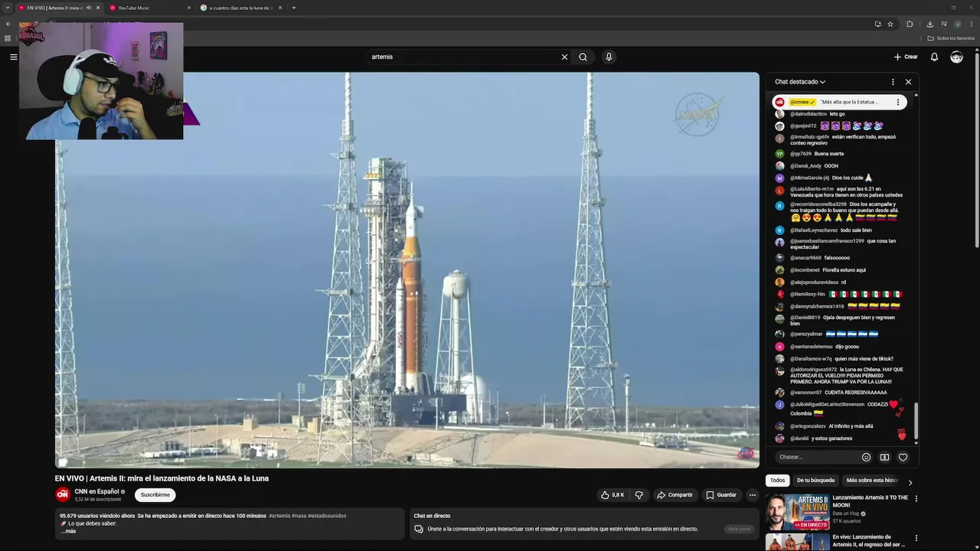Subscribe to CNN en Español with Suscribirme
980x551 pixels.
click(x=155, y=495)
